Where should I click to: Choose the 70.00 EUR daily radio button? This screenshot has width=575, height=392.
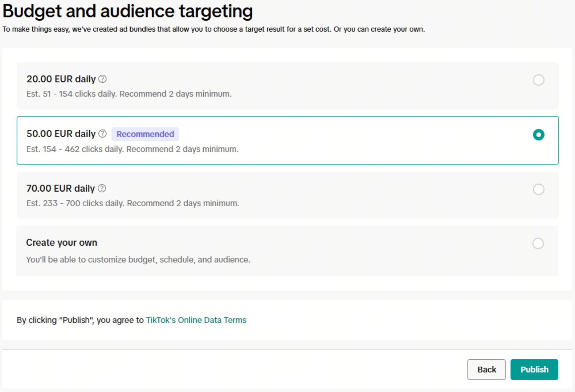[538, 189]
